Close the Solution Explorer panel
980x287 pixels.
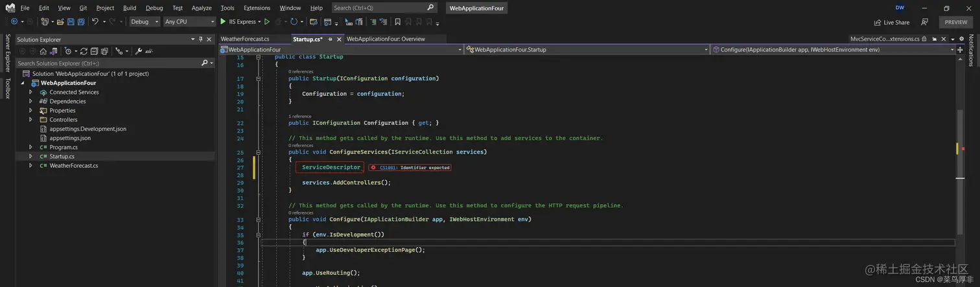coord(209,40)
